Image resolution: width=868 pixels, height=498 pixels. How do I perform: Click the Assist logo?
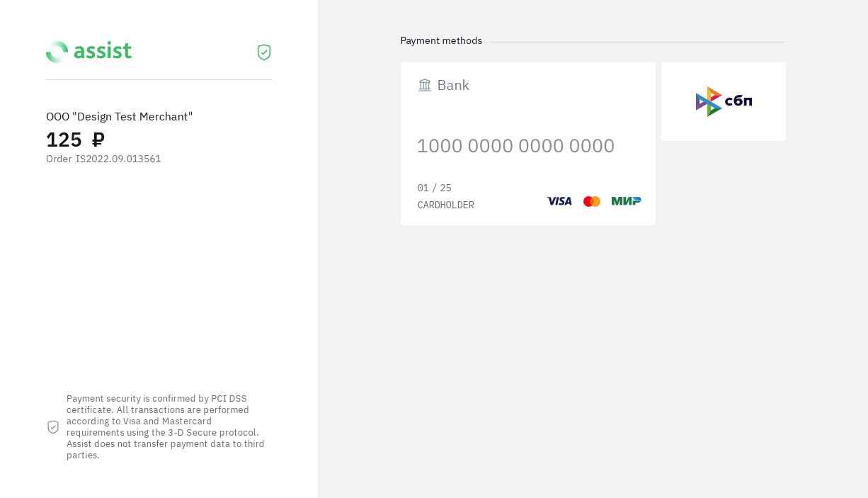pos(88,52)
